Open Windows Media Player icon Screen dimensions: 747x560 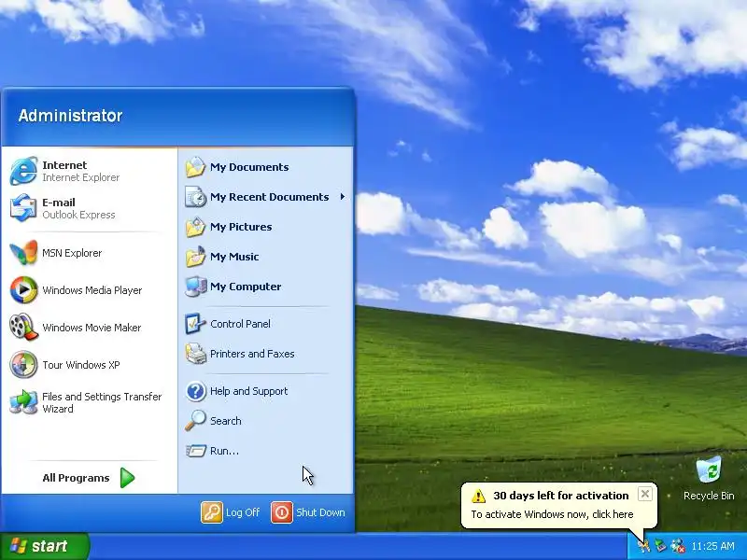[23, 289]
